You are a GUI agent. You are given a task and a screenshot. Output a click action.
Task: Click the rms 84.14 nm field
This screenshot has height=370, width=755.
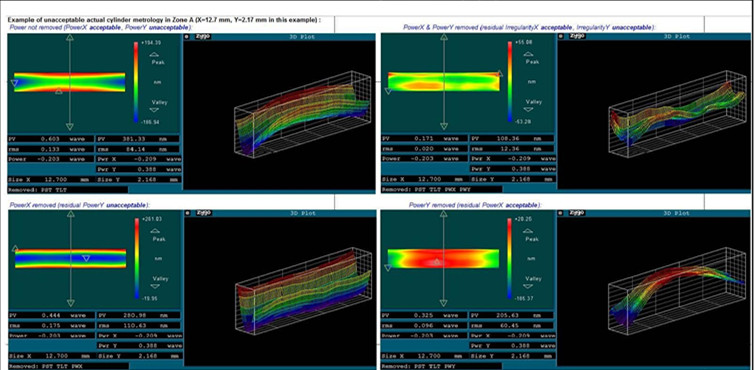pos(139,148)
